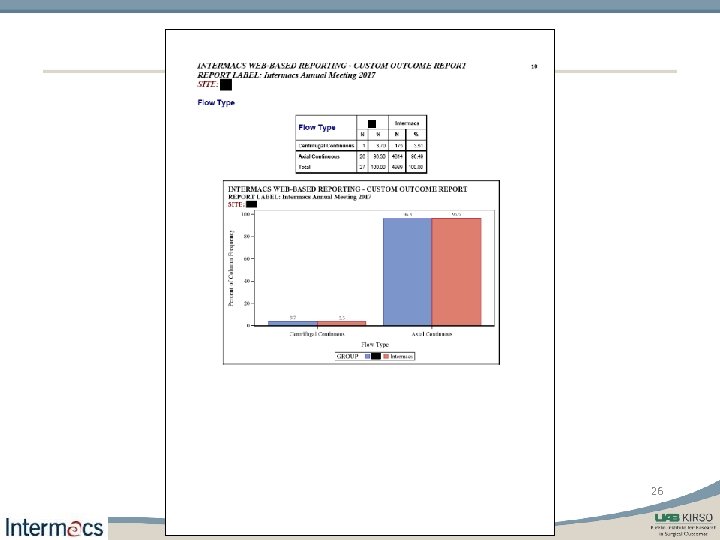Click the vertical y-axis title of the chart

click(231, 268)
